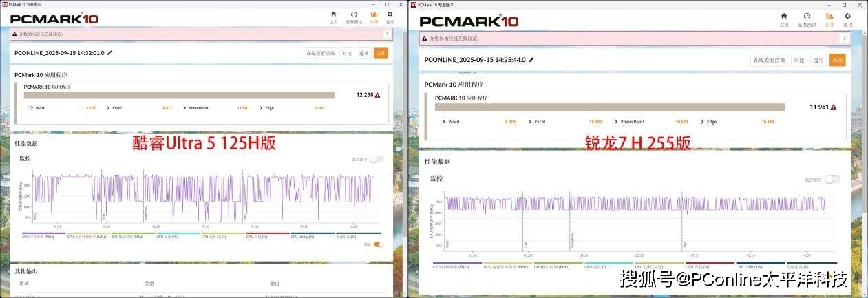Click Compare button in left window
This screenshot has width=868, height=298.
coord(348,53)
